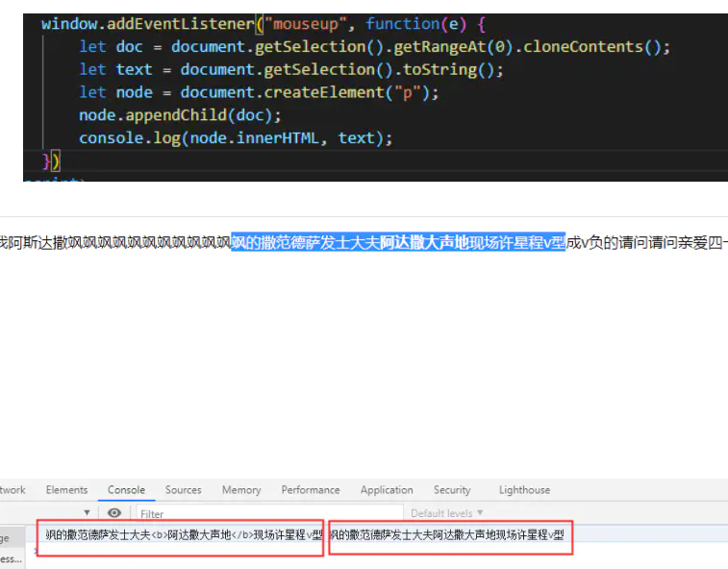This screenshot has height=569, width=728.
Task: Click the highlighted selected text on the page
Action: [x=398, y=242]
